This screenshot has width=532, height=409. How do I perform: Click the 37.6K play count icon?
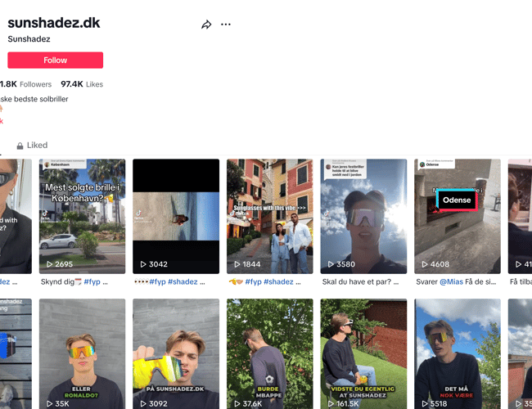(x=237, y=403)
